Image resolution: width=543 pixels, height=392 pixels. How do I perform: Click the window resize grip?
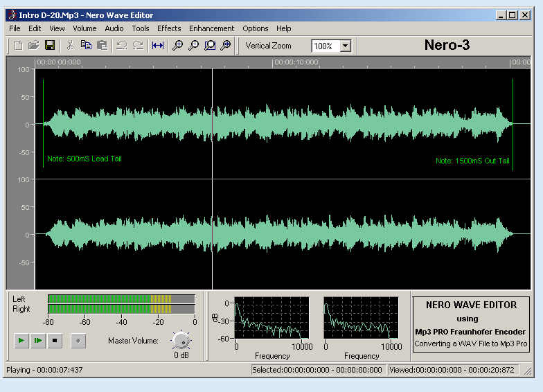coord(526,371)
